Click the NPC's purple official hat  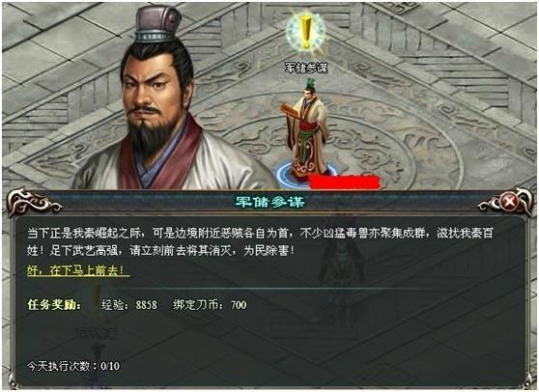pyautogui.click(x=157, y=24)
